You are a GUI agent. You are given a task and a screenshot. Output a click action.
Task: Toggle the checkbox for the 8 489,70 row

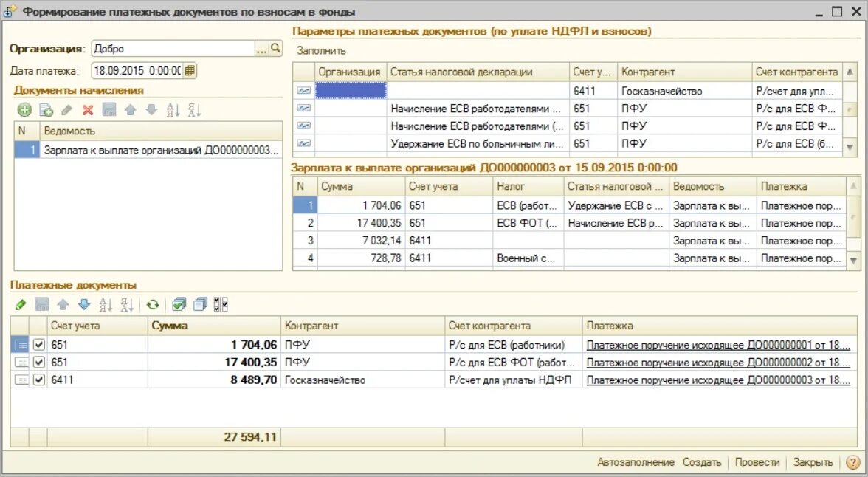pyautogui.click(x=38, y=380)
